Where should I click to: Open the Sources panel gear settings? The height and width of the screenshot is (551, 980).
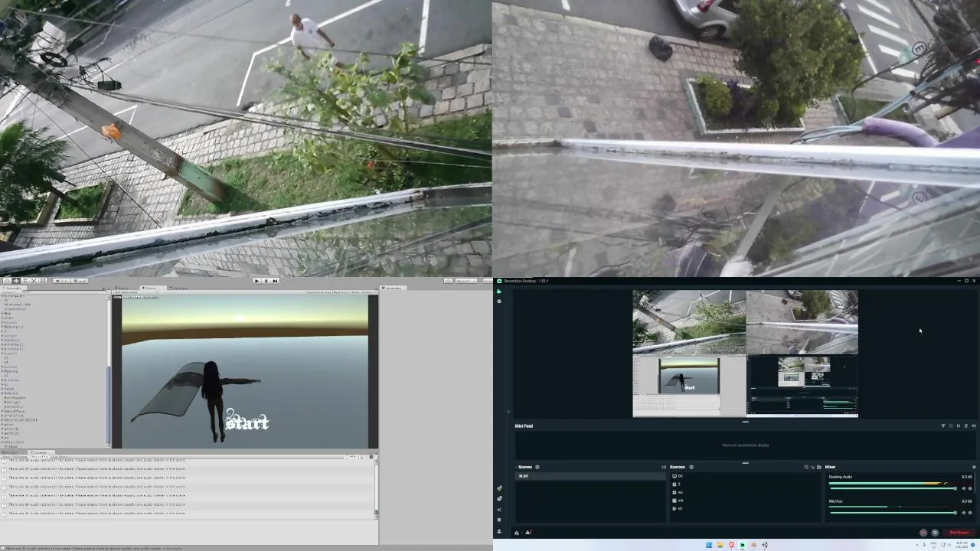click(x=691, y=467)
